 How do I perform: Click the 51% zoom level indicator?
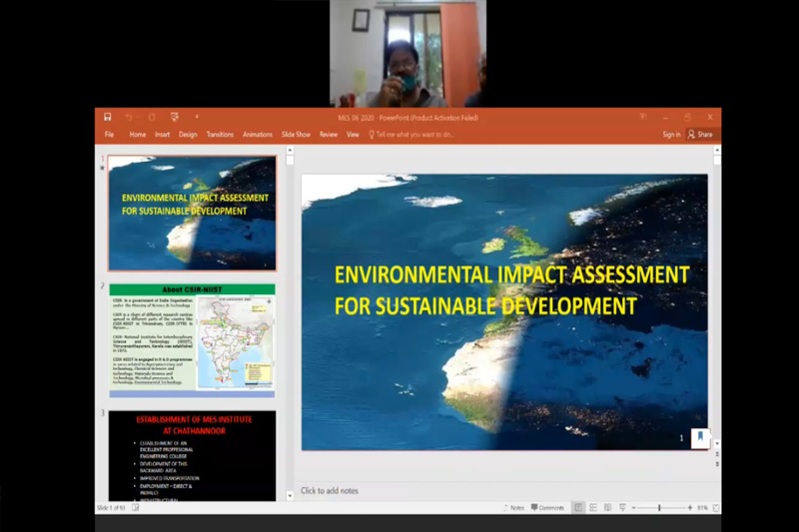tap(702, 508)
